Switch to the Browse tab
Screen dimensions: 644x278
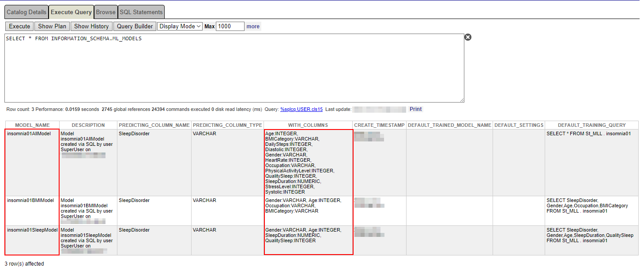click(x=106, y=12)
